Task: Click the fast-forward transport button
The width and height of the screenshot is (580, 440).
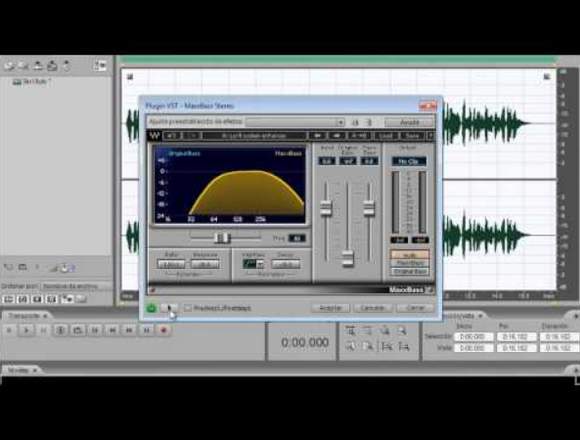Action: click(129, 330)
